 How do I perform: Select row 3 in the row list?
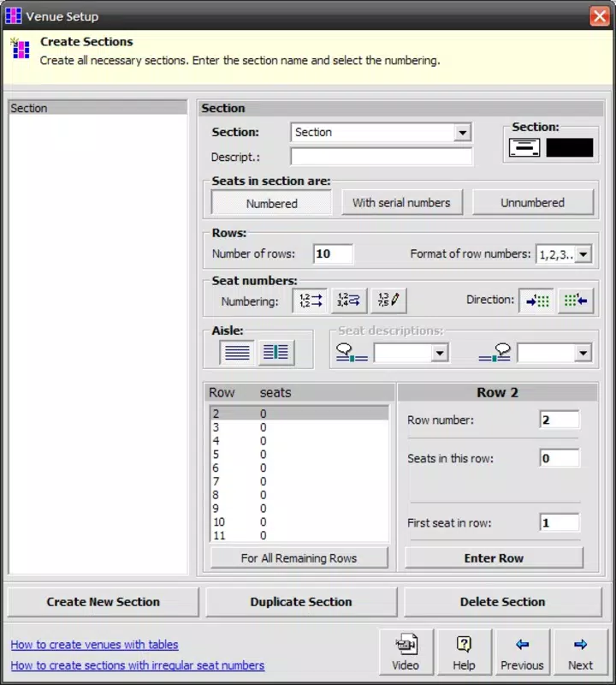[299, 426]
